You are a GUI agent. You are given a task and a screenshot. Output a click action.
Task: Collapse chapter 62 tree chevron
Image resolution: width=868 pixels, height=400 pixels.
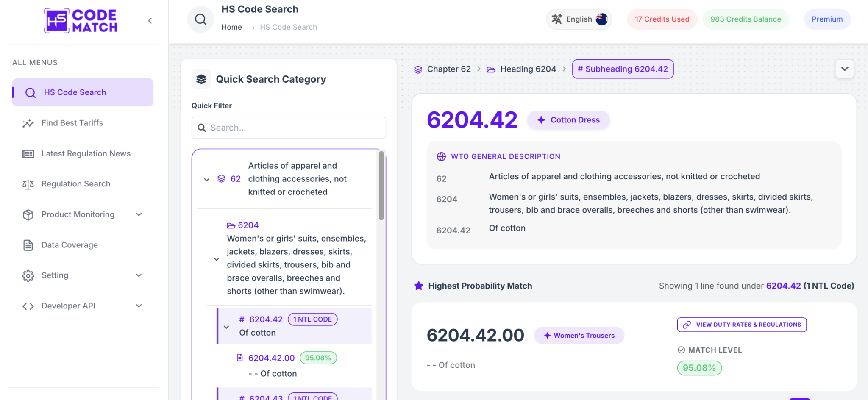[207, 179]
